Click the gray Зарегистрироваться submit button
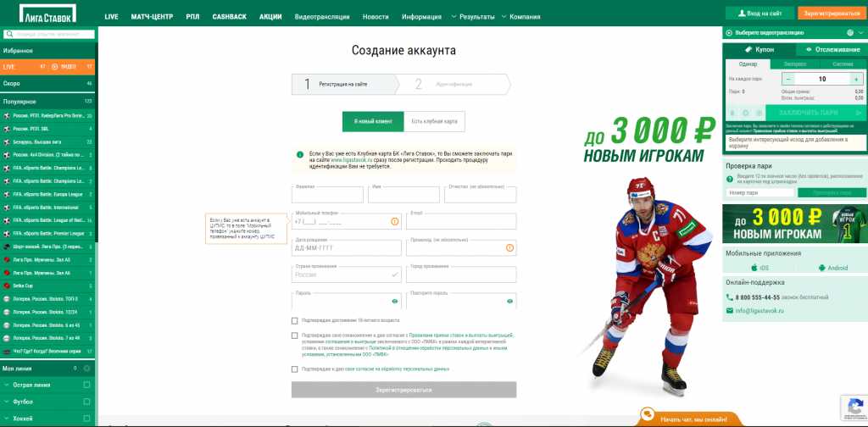 (403, 390)
